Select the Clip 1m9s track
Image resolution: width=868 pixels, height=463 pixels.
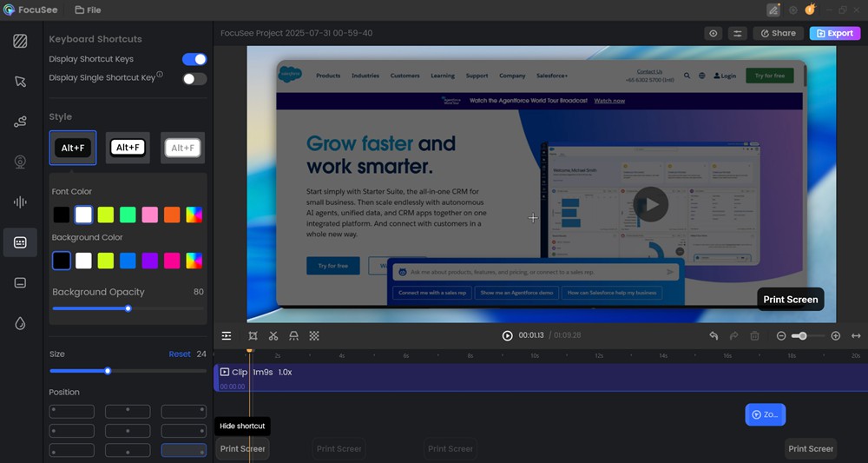click(x=541, y=378)
